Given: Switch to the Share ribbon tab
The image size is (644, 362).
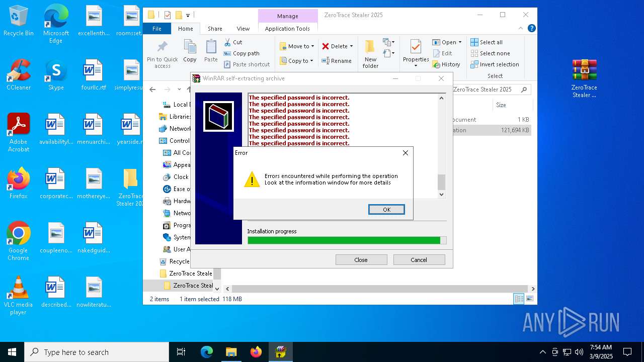Looking at the screenshot, I should (215, 29).
